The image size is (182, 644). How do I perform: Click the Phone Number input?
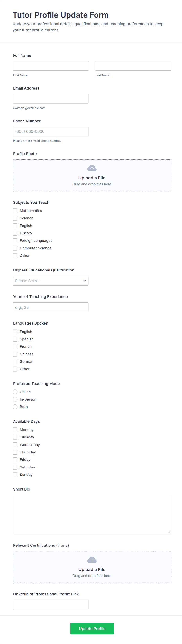click(50, 131)
